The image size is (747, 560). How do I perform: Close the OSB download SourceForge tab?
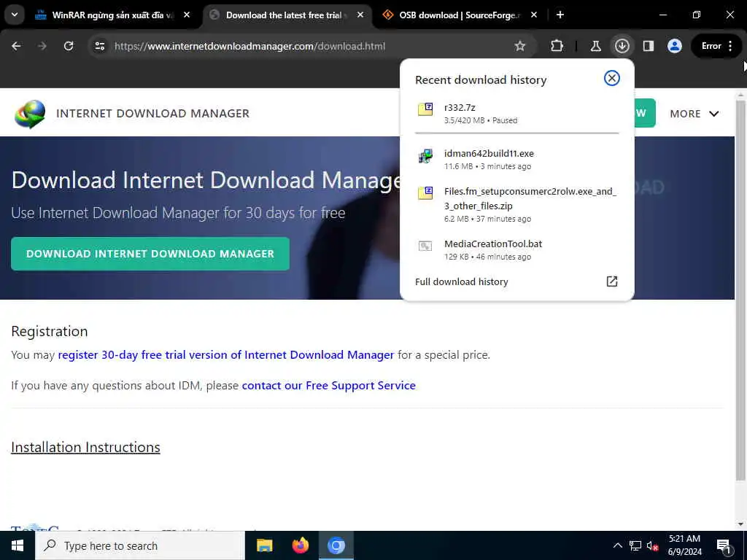coord(534,15)
